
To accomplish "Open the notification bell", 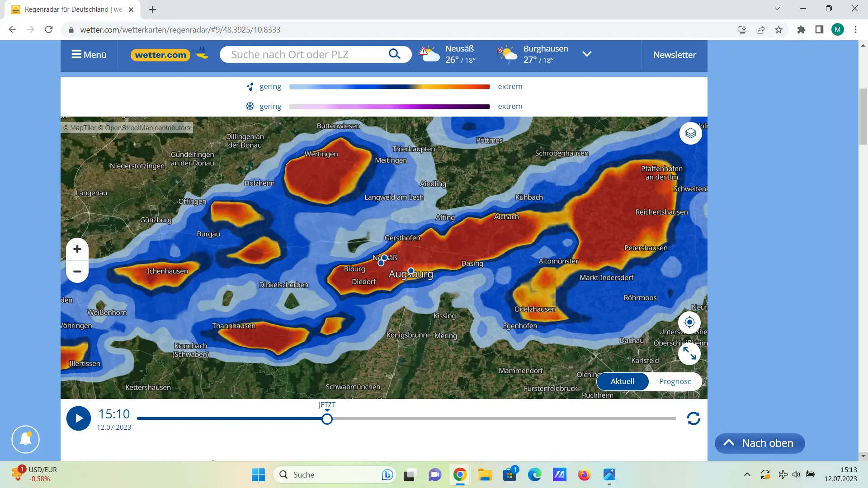I will tap(26, 439).
